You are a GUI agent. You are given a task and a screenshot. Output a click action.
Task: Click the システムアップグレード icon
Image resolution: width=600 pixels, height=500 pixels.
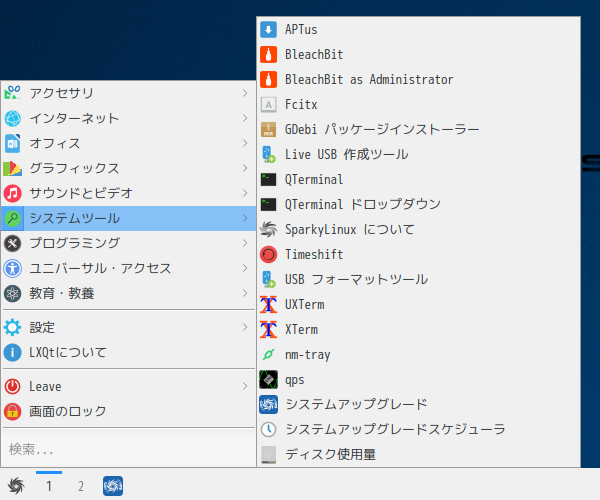pyautogui.click(x=268, y=404)
